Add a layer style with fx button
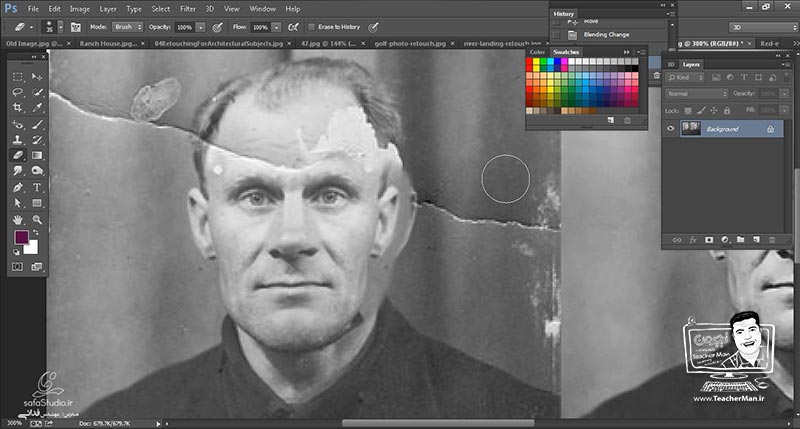This screenshot has width=800, height=429. coord(693,239)
